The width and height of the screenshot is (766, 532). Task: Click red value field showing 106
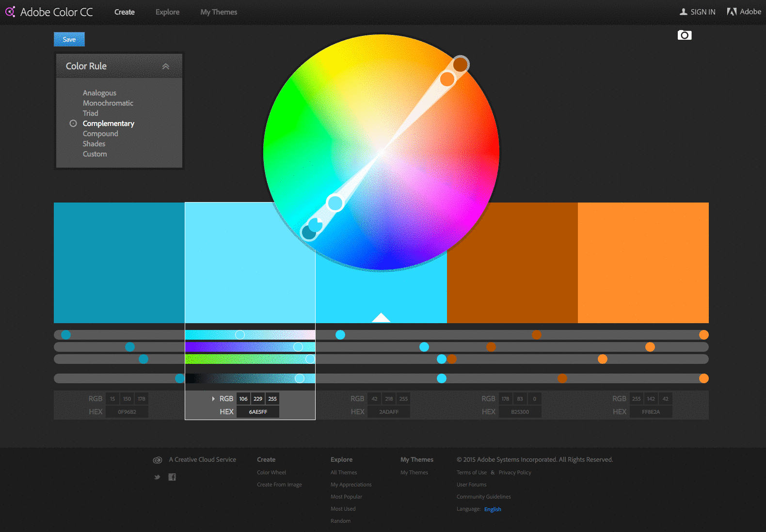(243, 399)
